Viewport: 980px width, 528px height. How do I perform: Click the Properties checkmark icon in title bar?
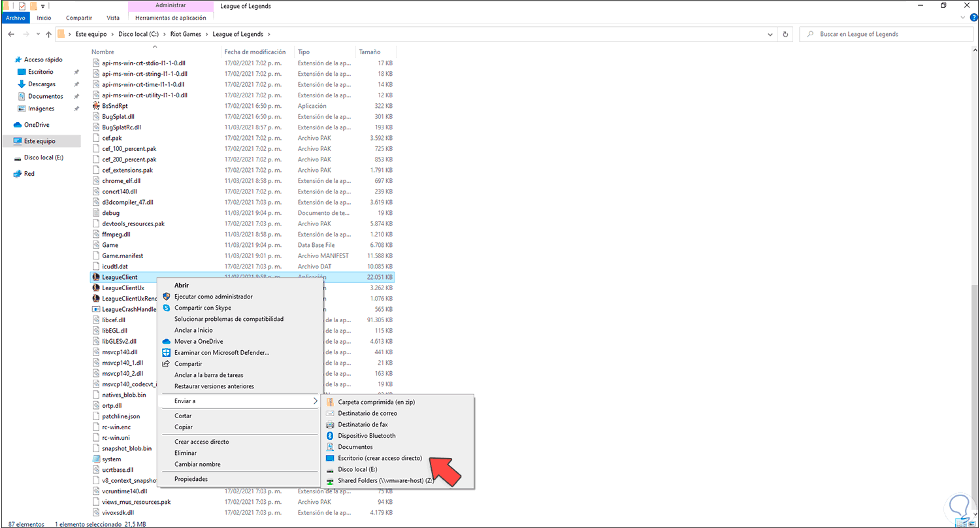22,6
